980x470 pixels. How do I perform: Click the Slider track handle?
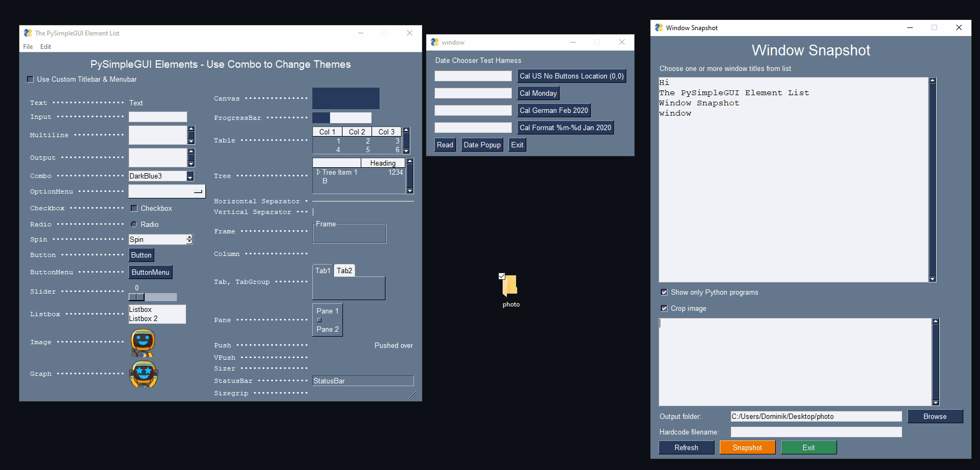coord(137,297)
